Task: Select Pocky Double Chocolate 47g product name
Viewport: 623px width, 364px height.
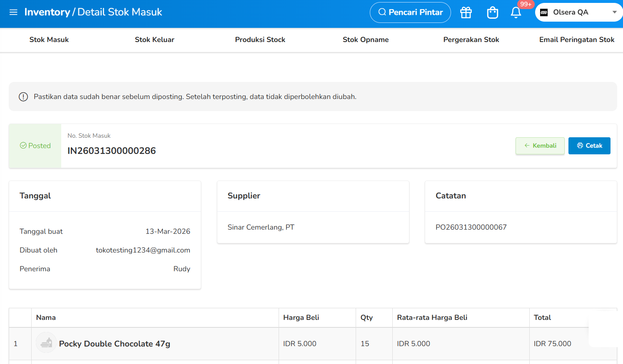Action: [115, 344]
